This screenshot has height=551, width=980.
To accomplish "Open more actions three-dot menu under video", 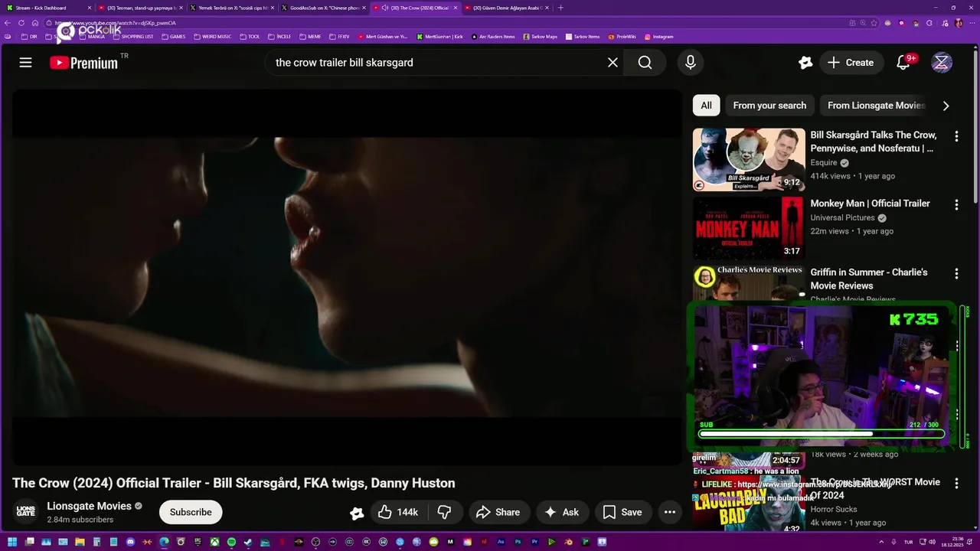I will (x=670, y=512).
